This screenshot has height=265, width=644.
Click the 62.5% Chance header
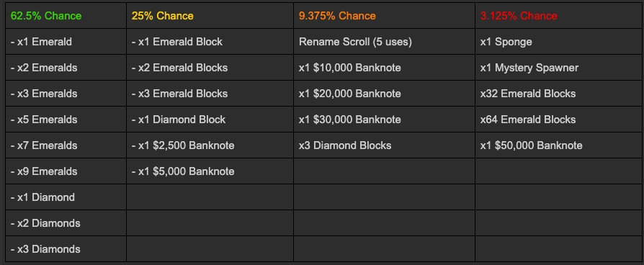[66, 16]
